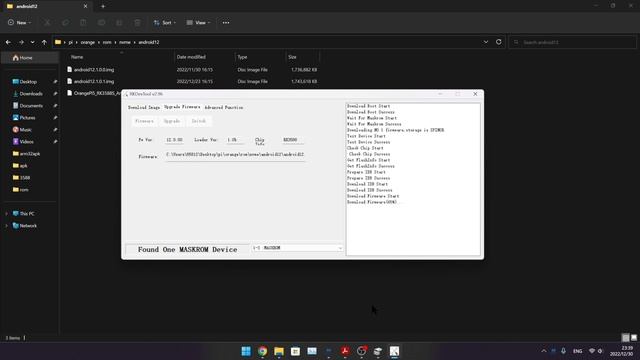This screenshot has height=360, width=640.
Task: Click the Firmware path field
Action: coord(235,155)
